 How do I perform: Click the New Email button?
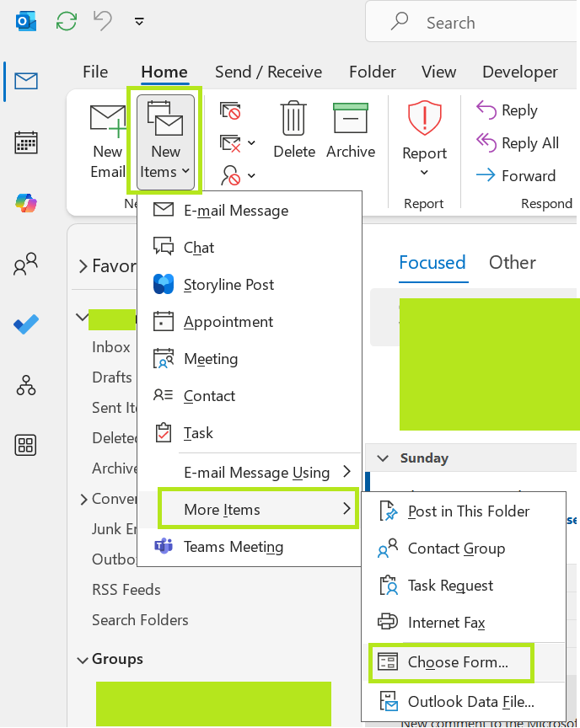pyautogui.click(x=108, y=142)
